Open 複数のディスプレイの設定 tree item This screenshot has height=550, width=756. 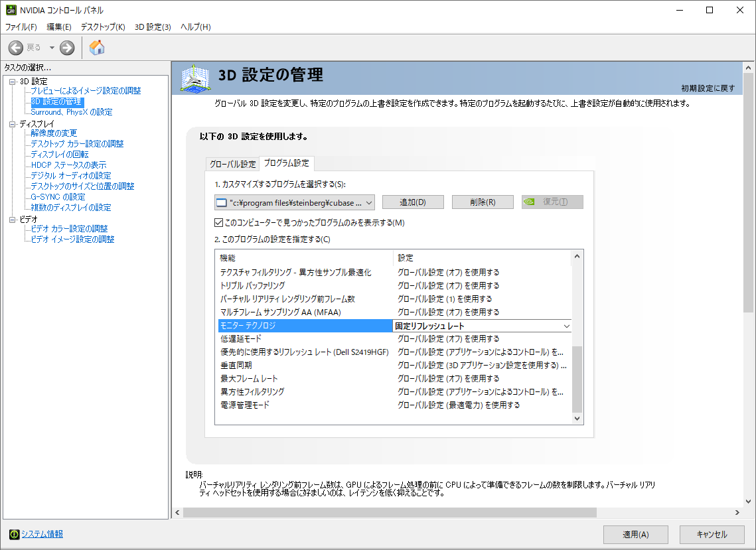(71, 207)
